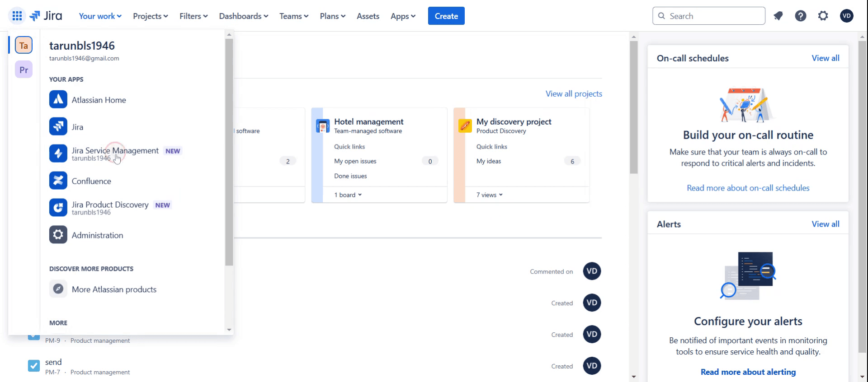
Task: Expand the 1 board dropdown
Action: pos(348,195)
